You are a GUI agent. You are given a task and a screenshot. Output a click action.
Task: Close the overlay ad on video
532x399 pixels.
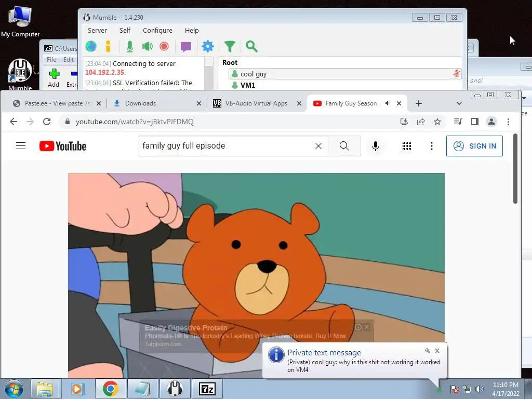(x=366, y=327)
